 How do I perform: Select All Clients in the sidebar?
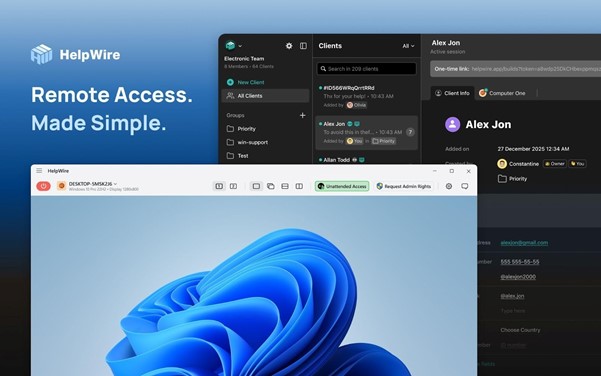(x=265, y=96)
